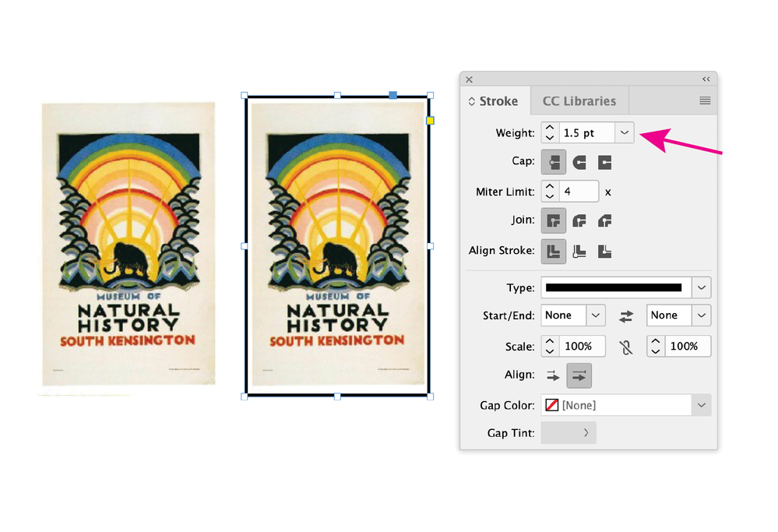Screen dimensions: 778x532
Task: Select the Projecting Cap icon
Action: click(x=604, y=162)
